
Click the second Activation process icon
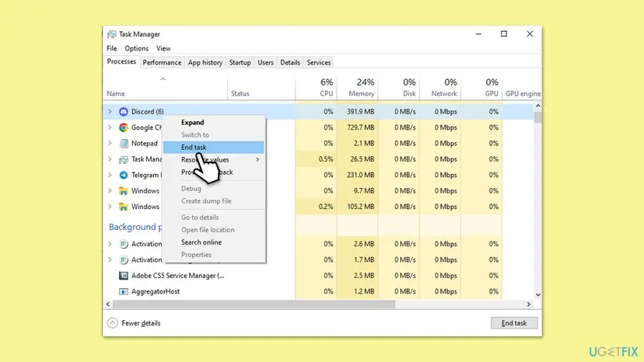coord(123,259)
